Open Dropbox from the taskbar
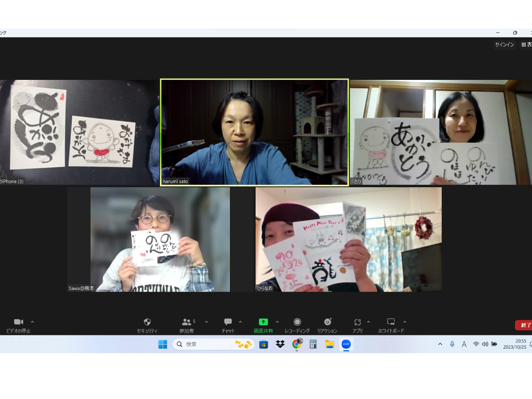 pyautogui.click(x=280, y=344)
